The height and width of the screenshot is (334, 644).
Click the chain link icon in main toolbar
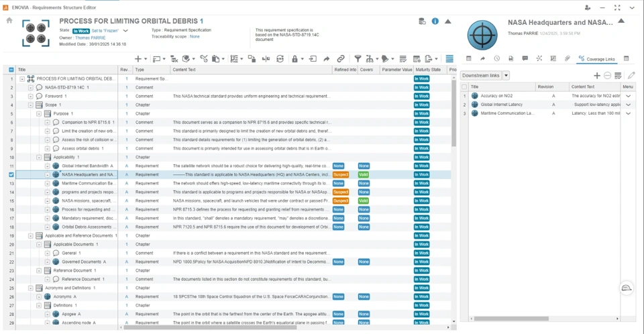pyautogui.click(x=341, y=59)
